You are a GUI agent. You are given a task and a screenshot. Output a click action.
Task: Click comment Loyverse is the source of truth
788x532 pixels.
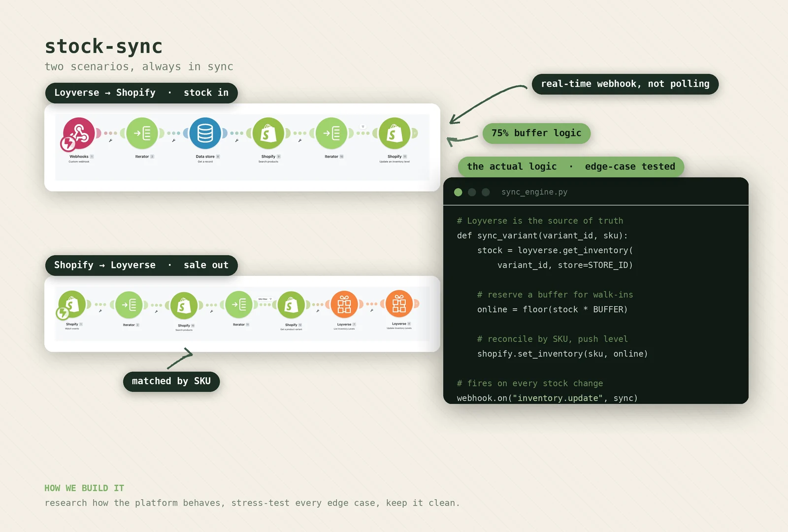click(x=540, y=221)
